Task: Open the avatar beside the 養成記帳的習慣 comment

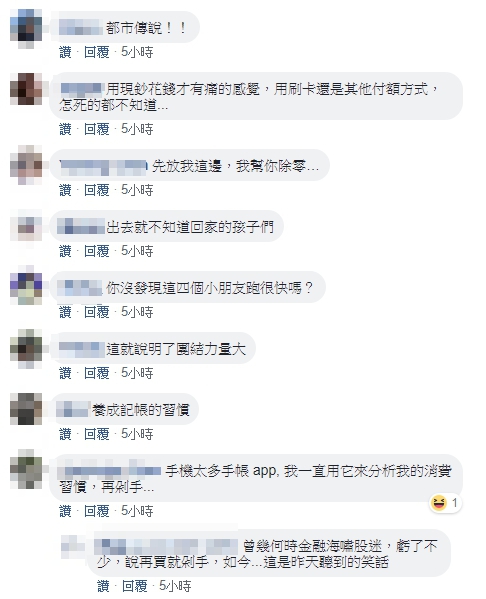Action: click(26, 409)
